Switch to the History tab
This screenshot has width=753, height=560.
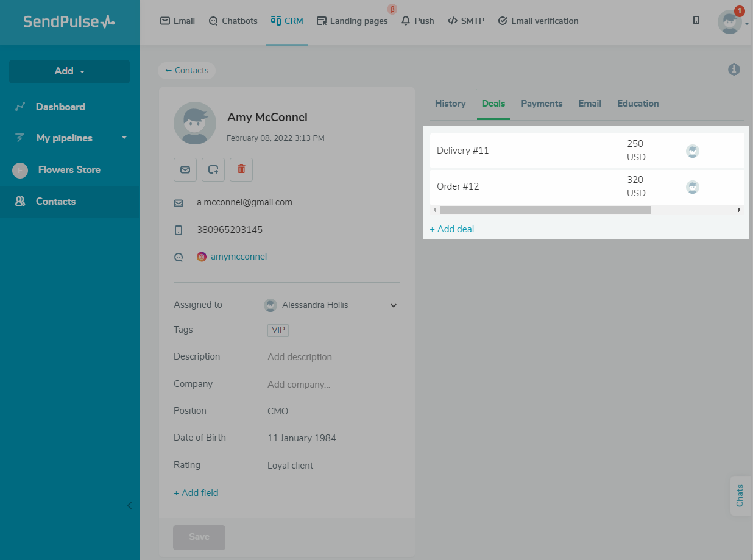450,104
